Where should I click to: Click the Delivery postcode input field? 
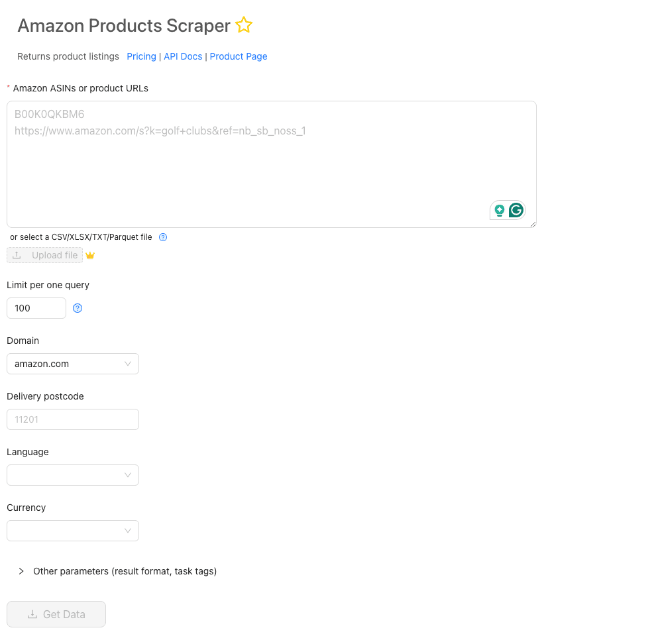pyautogui.click(x=73, y=419)
